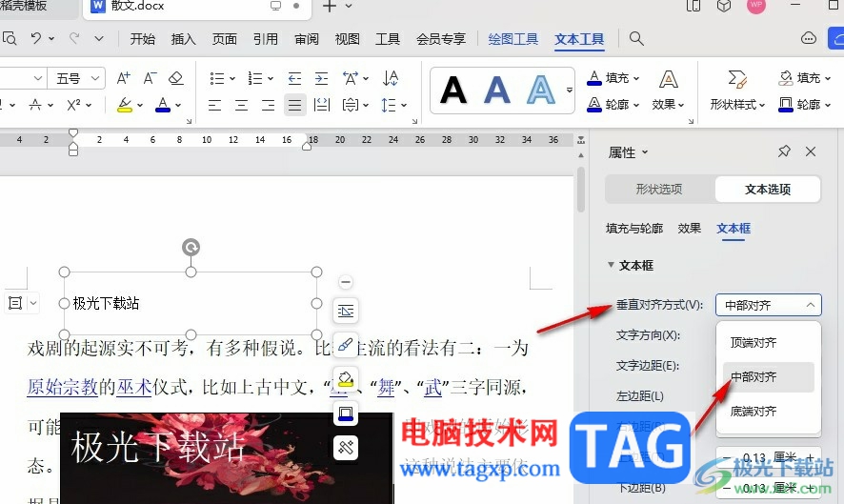
Task: Select solid blue text style preset A
Action: tap(497, 90)
